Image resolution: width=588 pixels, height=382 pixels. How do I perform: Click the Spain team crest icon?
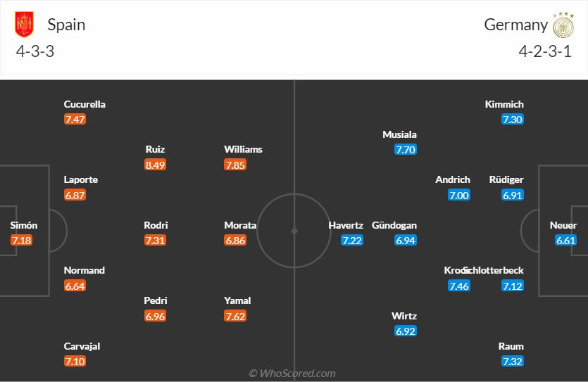click(x=25, y=25)
